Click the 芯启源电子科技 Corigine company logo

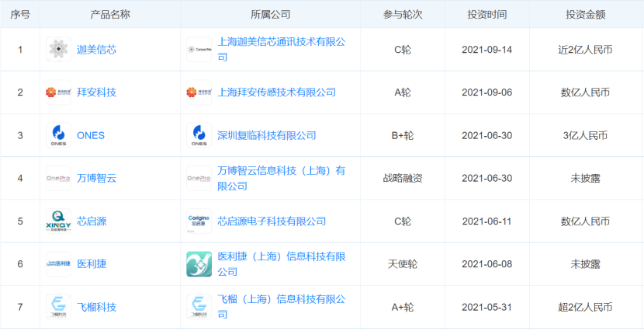pos(199,221)
